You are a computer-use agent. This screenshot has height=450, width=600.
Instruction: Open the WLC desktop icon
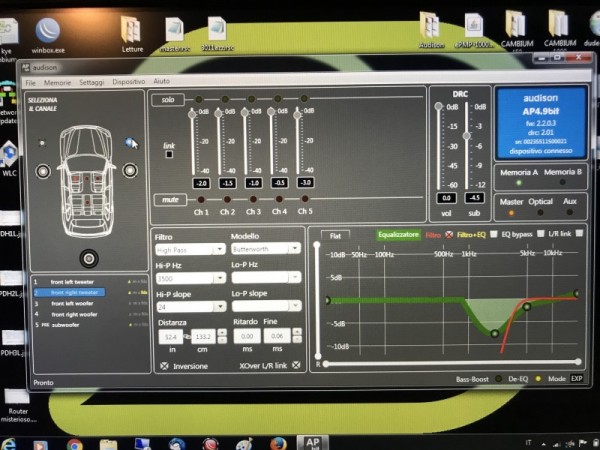click(10, 159)
